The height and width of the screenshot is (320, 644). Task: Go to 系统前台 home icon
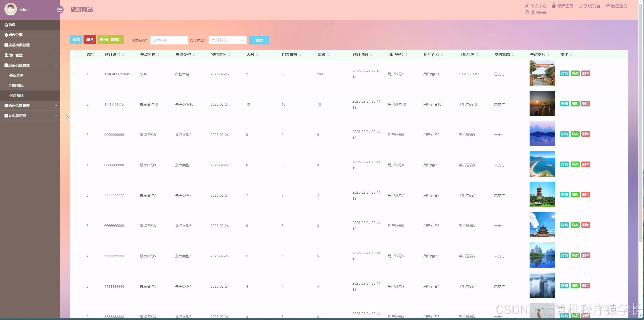click(581, 6)
